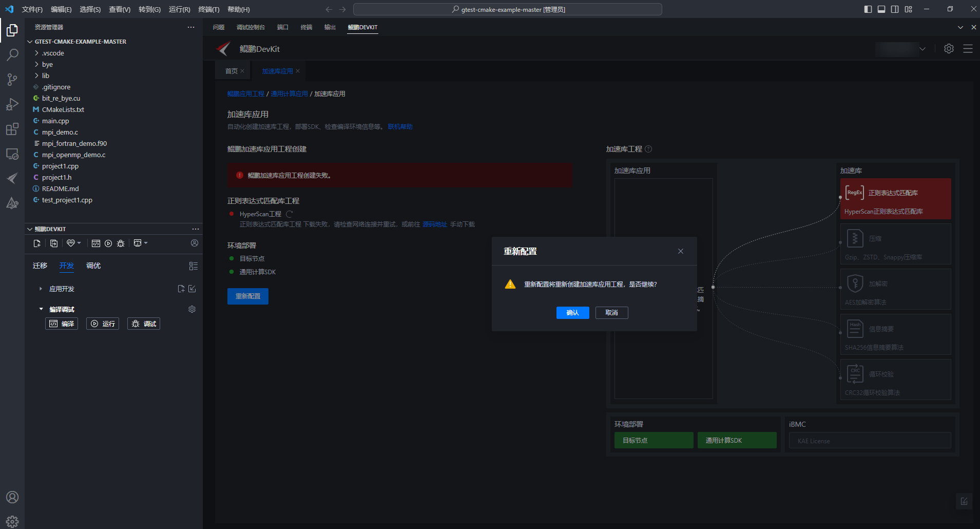The image size is (980, 529).
Task: Click debug bug icon in DevKit toolbar
Action: pos(121,243)
